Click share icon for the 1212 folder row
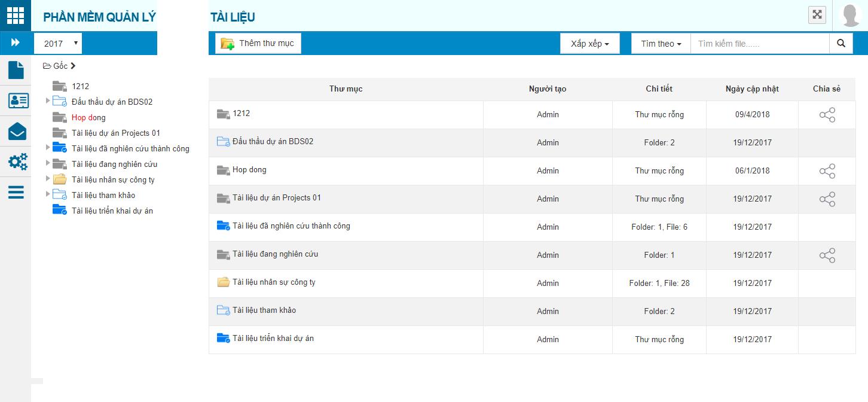The image size is (868, 402). (827, 115)
